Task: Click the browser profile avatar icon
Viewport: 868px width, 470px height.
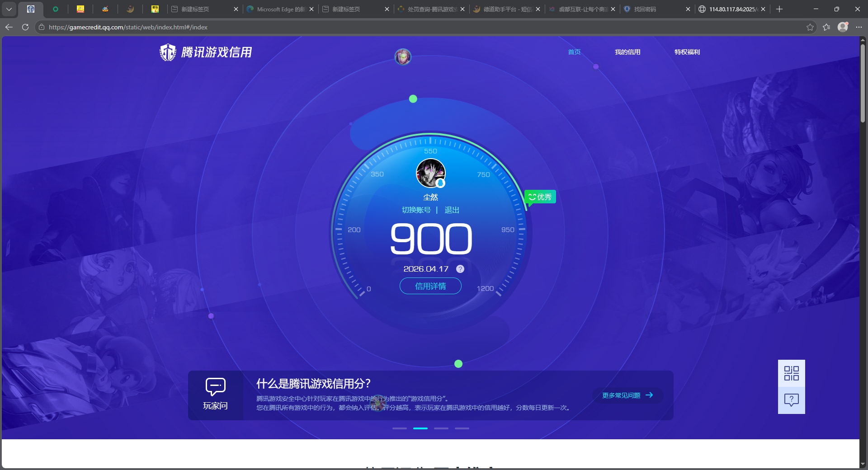Action: click(843, 27)
